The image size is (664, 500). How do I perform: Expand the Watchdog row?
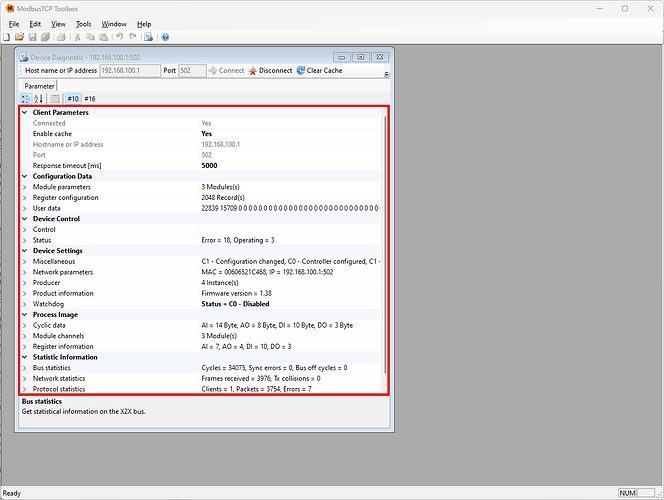click(25, 304)
